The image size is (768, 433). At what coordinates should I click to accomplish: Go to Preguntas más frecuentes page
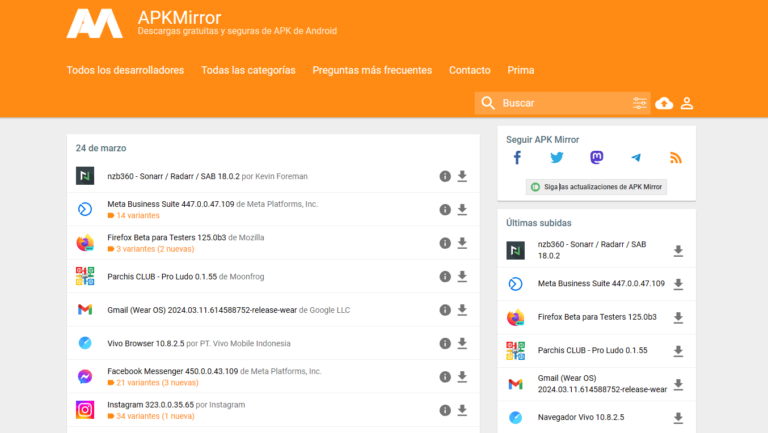pos(372,70)
